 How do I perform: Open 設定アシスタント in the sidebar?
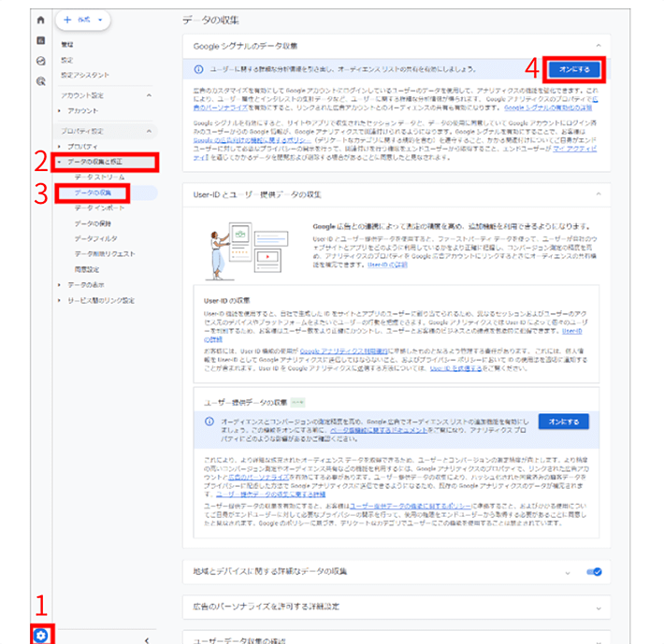pyautogui.click(x=85, y=76)
